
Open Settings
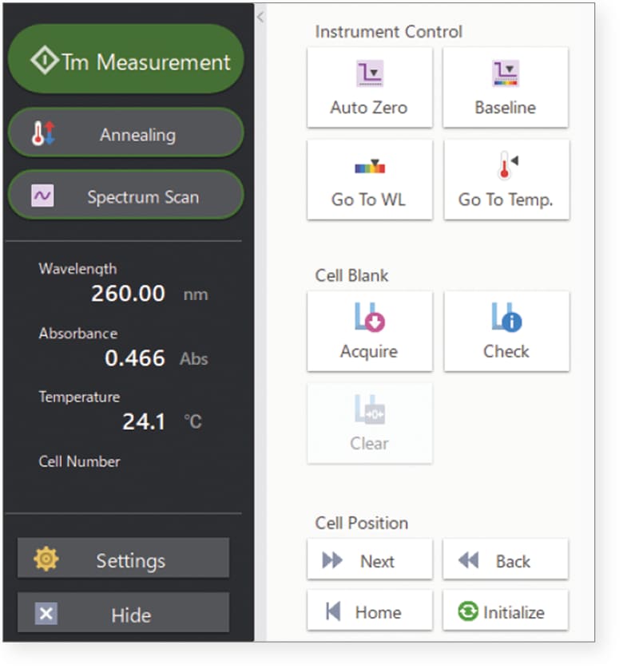point(124,558)
